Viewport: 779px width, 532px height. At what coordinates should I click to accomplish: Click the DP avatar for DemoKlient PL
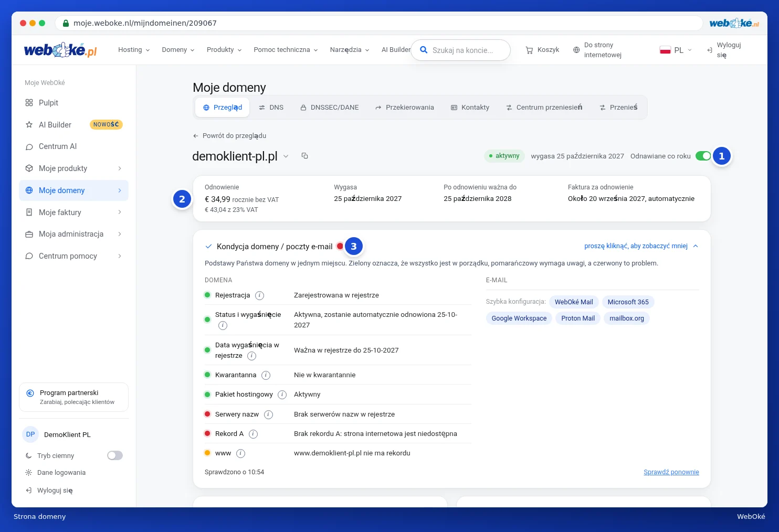pos(30,434)
